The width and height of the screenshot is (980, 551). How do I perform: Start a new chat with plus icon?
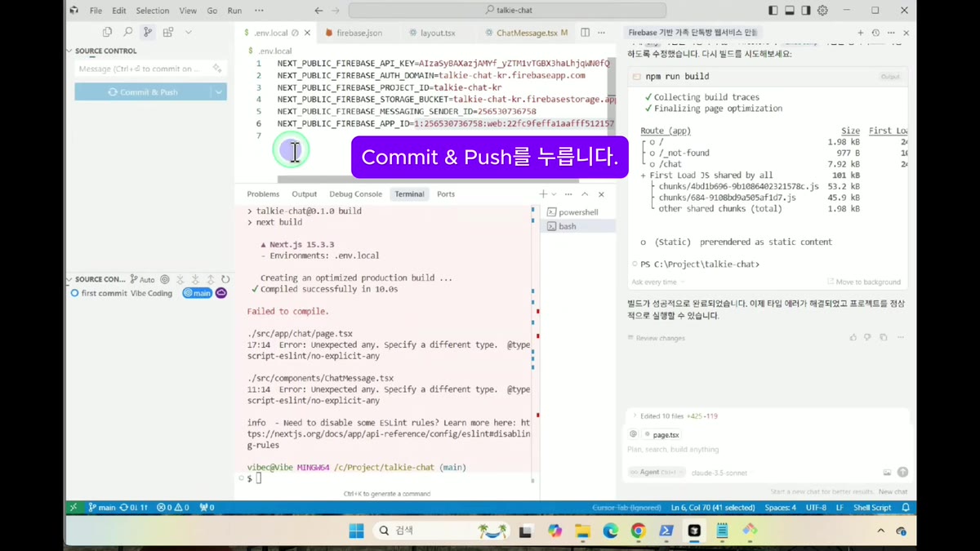pos(861,33)
